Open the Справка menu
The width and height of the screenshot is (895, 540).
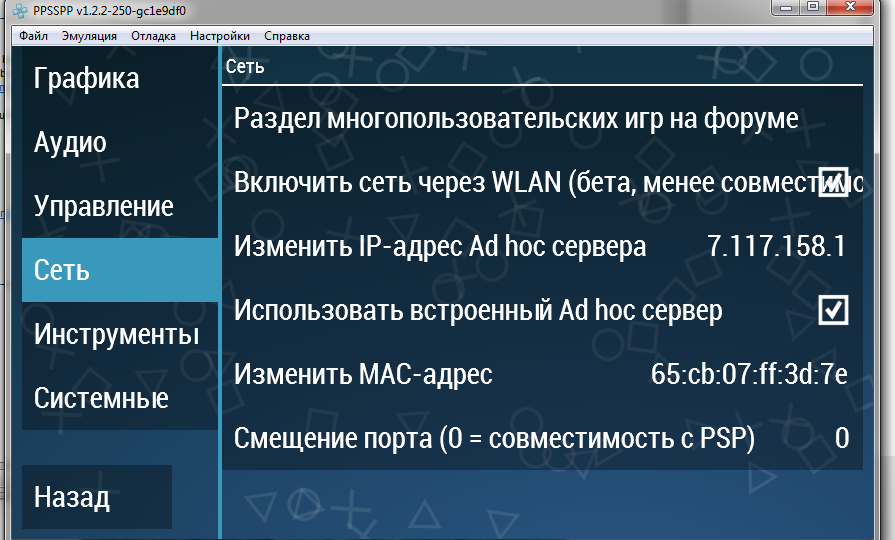(287, 36)
